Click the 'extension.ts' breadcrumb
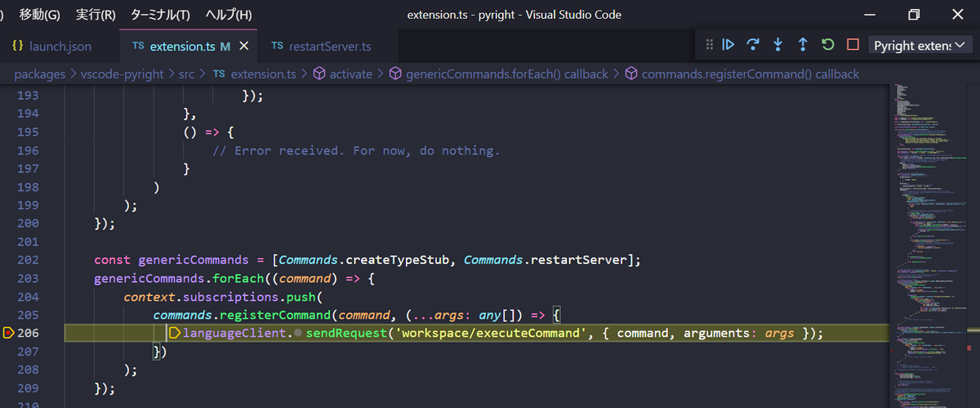Viewport: 980px width, 408px height. 255,74
